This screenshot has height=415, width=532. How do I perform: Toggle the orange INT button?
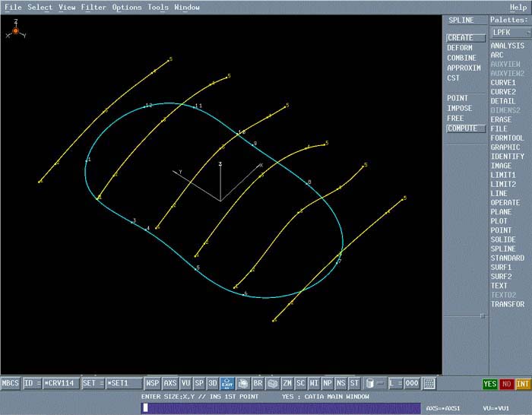[x=522, y=384]
